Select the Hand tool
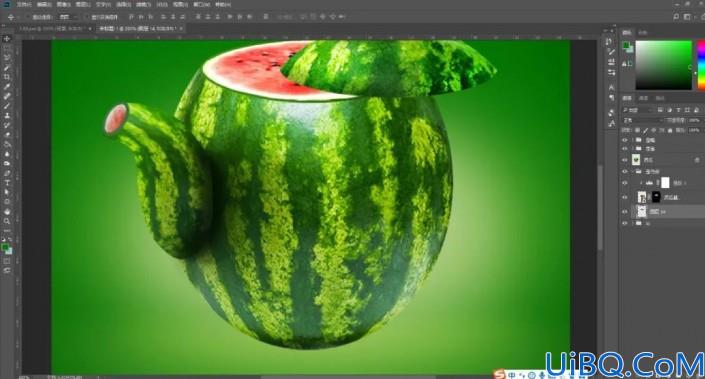 (x=7, y=211)
